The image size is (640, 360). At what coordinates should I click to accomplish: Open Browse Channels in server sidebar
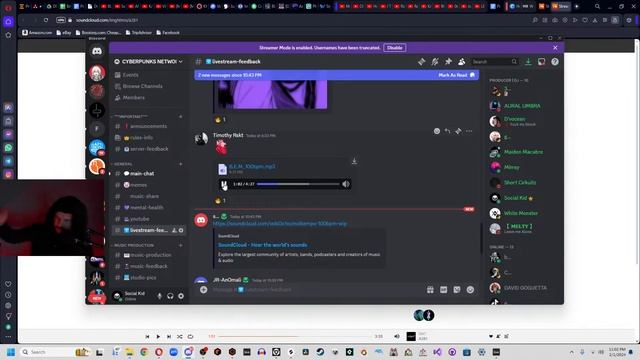coord(149,87)
